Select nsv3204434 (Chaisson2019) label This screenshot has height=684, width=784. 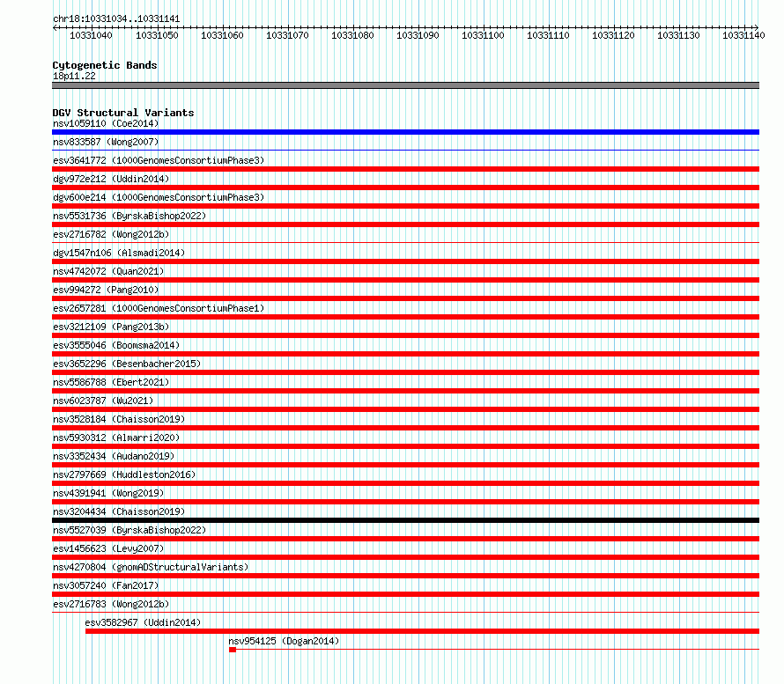point(119,511)
